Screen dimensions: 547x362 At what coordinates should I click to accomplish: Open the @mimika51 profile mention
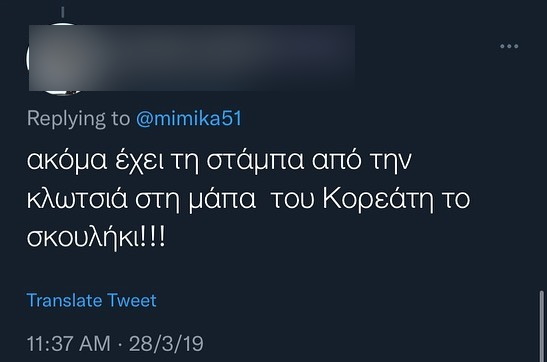point(189,118)
